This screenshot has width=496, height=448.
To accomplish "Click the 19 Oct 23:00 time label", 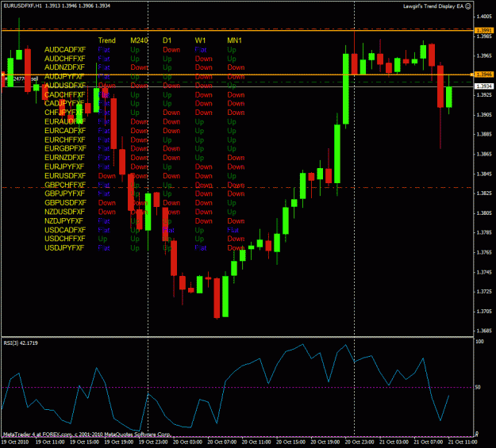I will tap(153, 442).
